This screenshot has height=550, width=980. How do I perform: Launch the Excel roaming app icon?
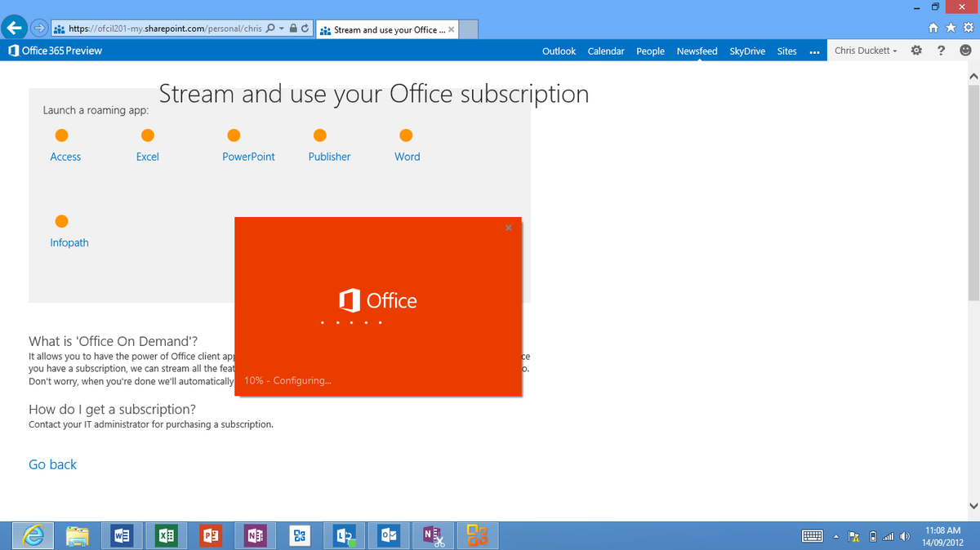click(147, 135)
